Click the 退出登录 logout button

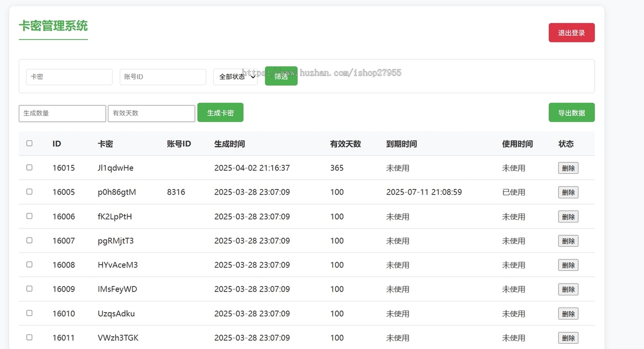pos(572,33)
